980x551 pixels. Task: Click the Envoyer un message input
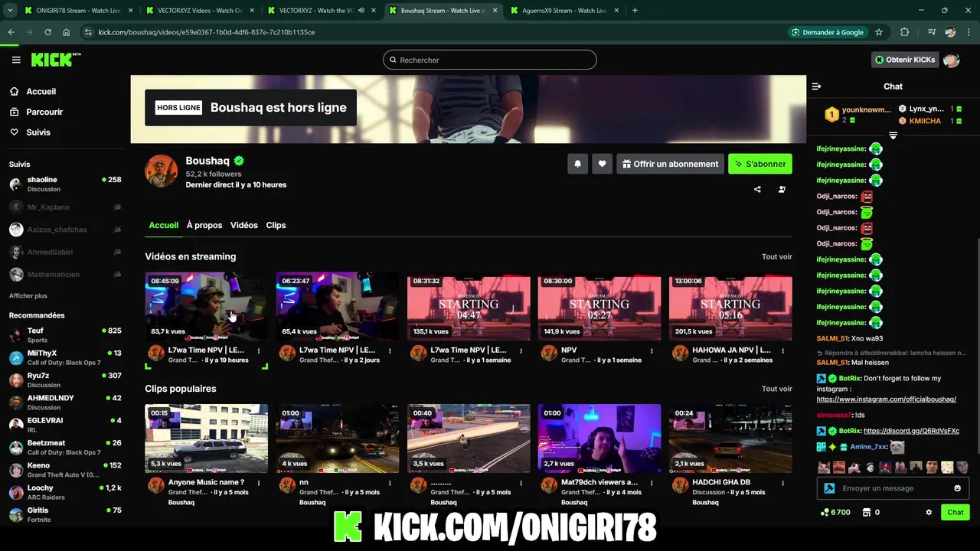coord(893,488)
